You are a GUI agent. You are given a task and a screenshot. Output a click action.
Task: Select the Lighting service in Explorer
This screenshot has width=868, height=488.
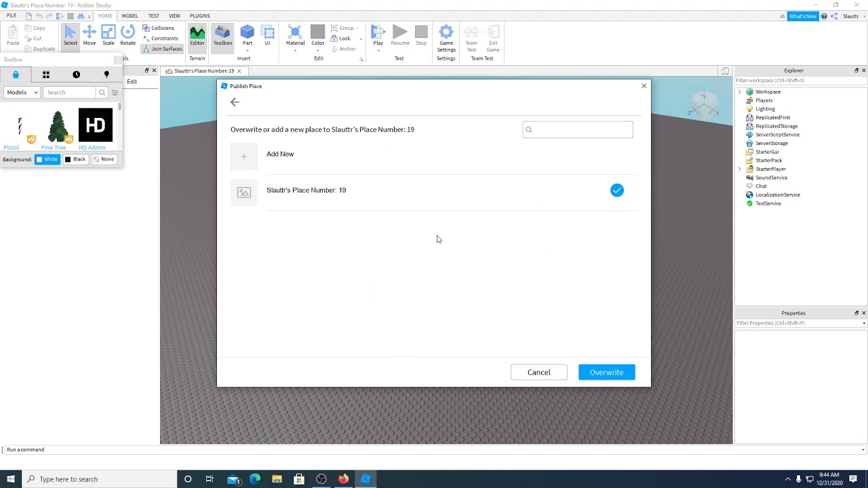coord(765,108)
